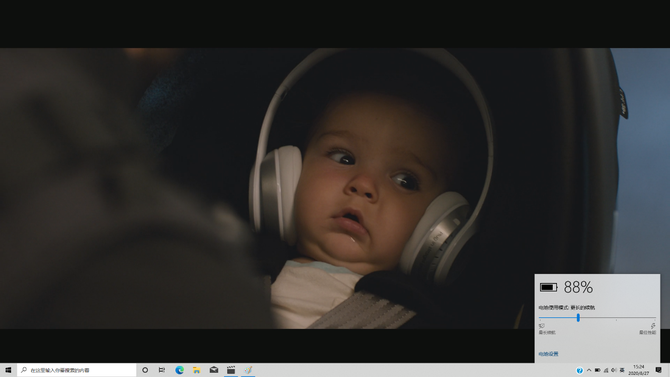This screenshot has width=670, height=377.
Task: Switch to the Paint app on taskbar
Action: (248, 370)
